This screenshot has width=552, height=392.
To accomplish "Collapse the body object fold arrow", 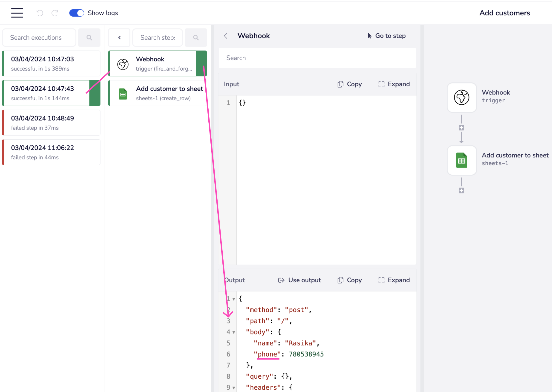I will click(233, 332).
